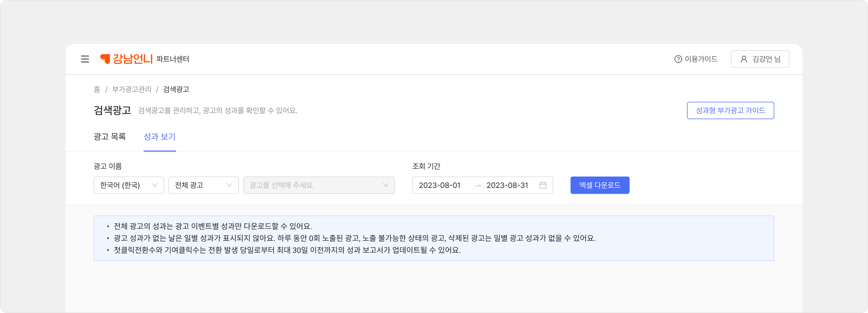Viewport: 868px width, 313px height.
Task: Expand the 전체 광고 dropdown
Action: pyautogui.click(x=203, y=185)
